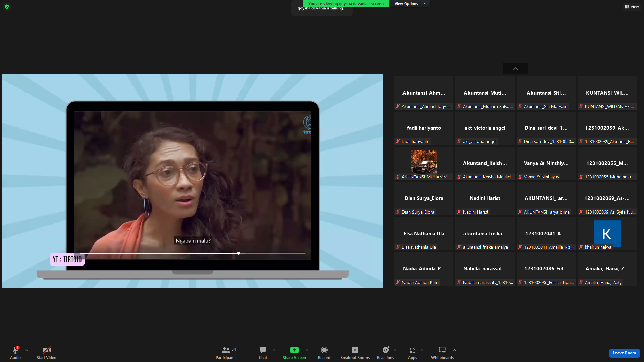Click the 'YT : TIRTOID' label
The width and height of the screenshot is (644, 362).
click(67, 259)
